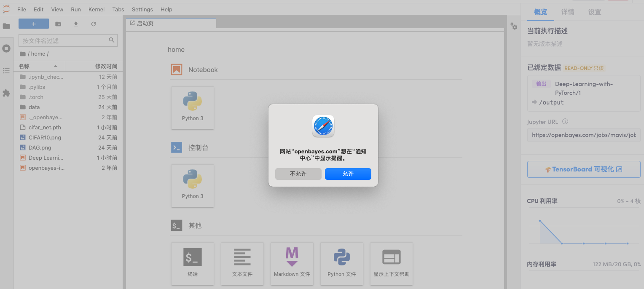Show the table of contents sidebar icon
Viewport: 644px width, 289px height.
(x=6, y=71)
